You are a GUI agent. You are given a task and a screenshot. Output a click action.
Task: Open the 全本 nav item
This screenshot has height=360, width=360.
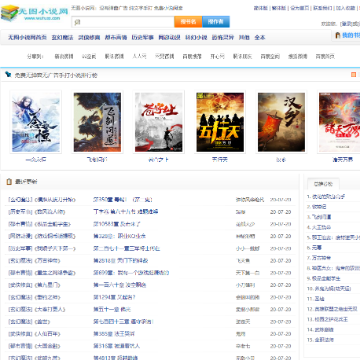(260, 37)
